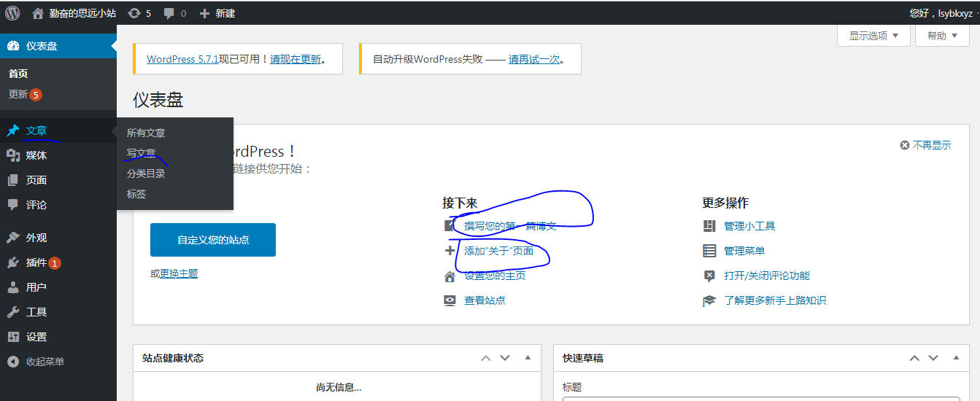Open the 首页 submenu item
980x401 pixels.
coord(18,74)
